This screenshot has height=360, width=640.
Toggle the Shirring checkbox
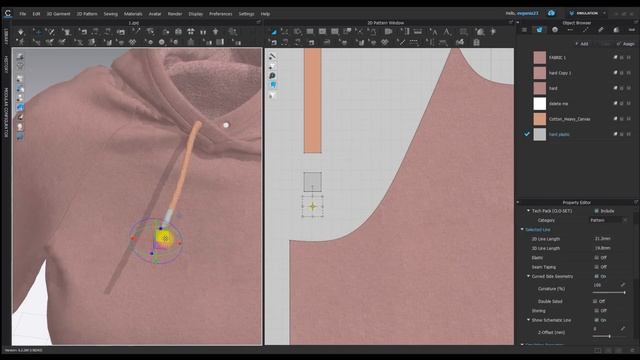click(596, 311)
